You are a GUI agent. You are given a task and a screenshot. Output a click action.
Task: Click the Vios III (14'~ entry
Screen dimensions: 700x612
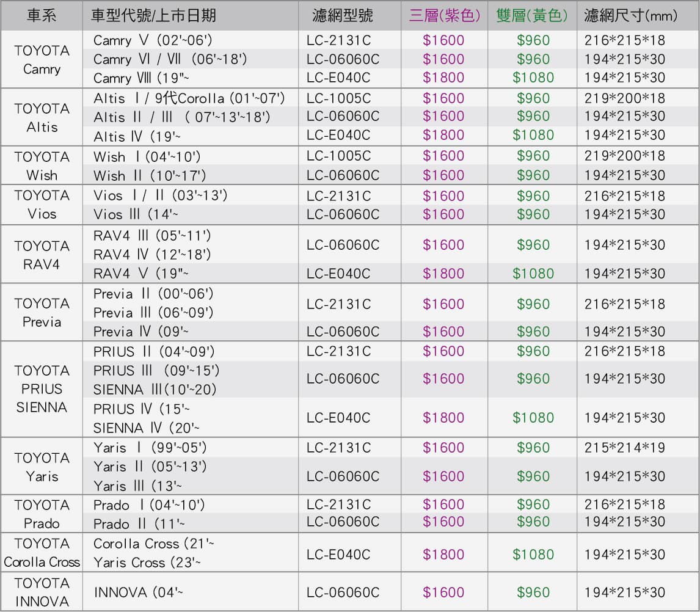[x=136, y=214]
